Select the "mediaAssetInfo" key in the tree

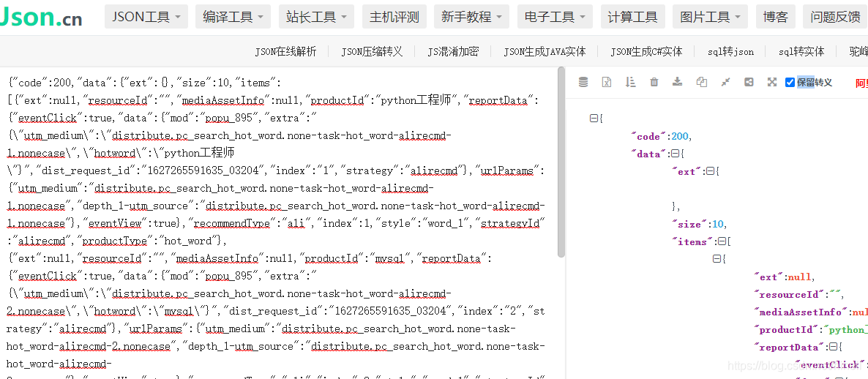(x=800, y=312)
